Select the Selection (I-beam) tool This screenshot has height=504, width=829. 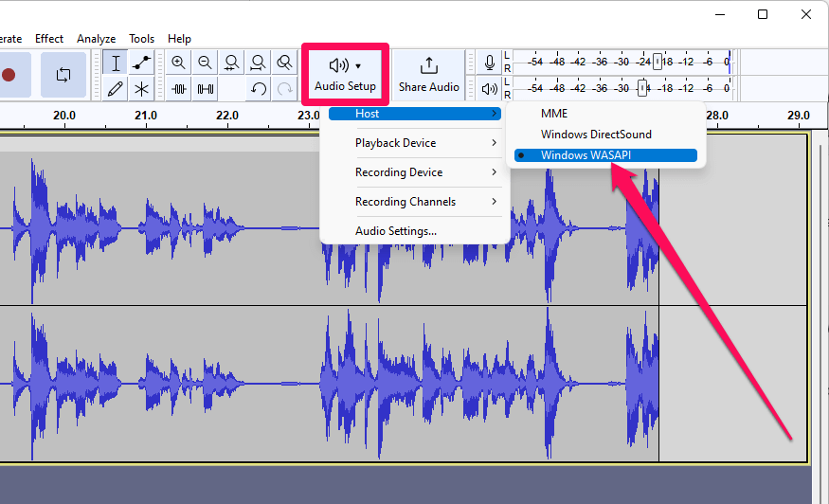click(116, 63)
